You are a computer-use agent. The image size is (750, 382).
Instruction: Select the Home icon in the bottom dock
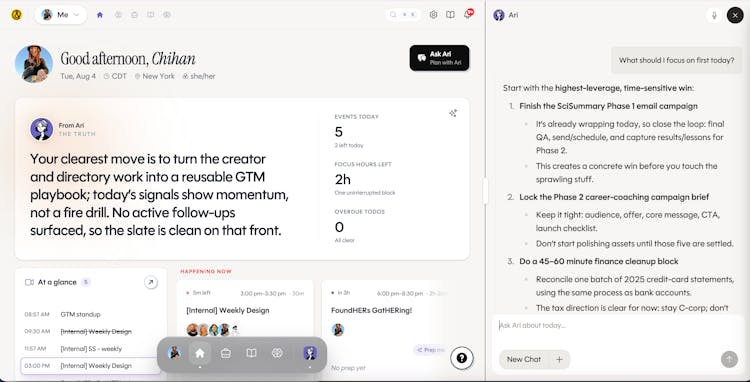200,353
